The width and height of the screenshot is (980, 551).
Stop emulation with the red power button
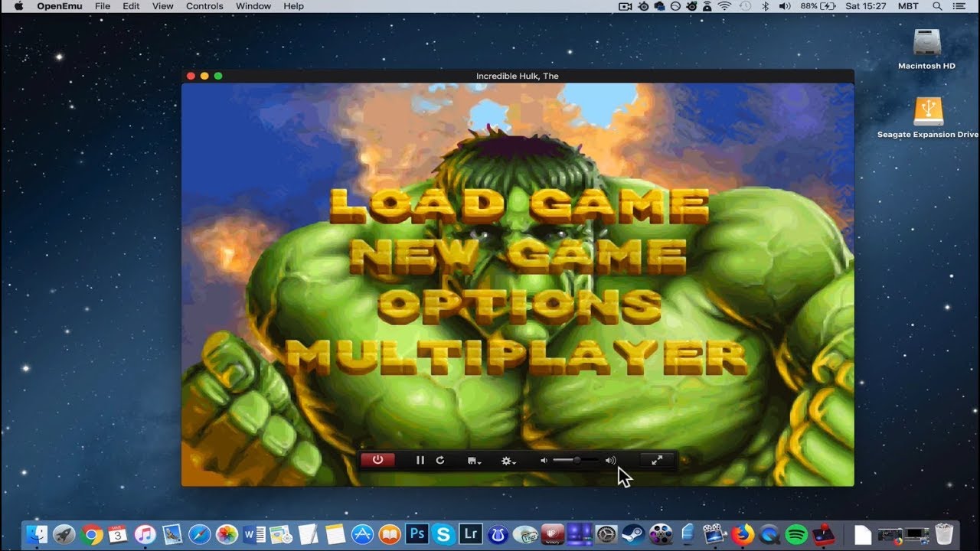pos(377,460)
